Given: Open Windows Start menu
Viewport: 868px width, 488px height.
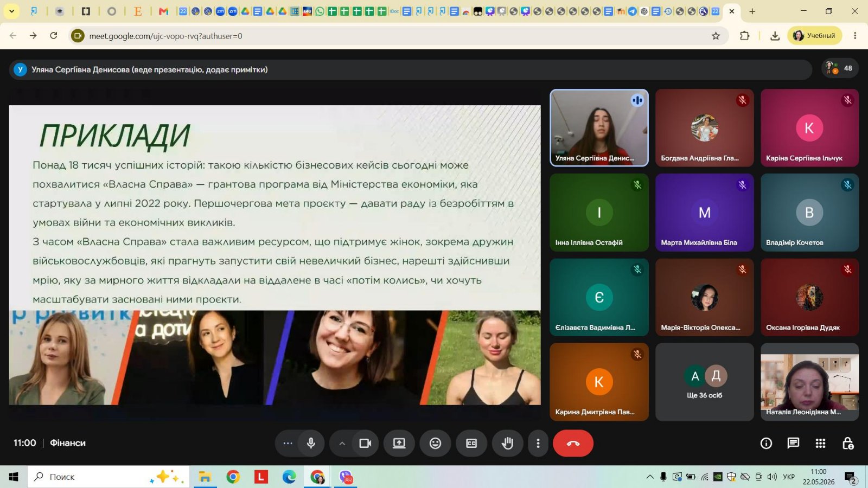Looking at the screenshot, I should point(14,477).
